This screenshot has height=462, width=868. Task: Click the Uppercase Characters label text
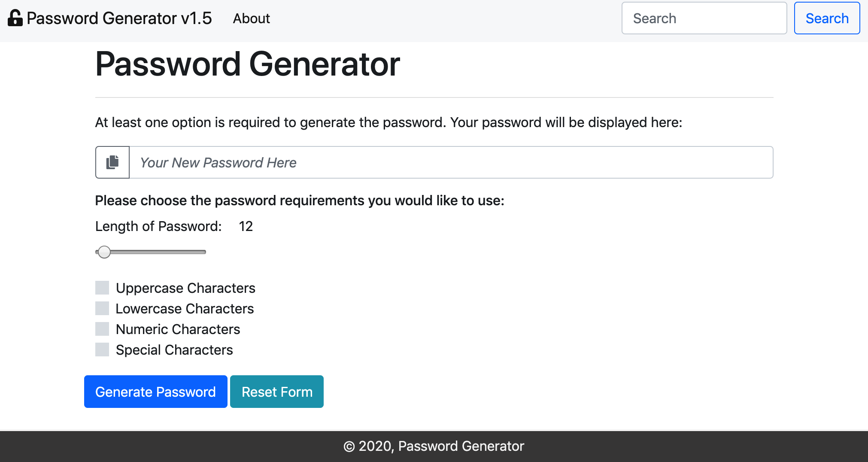click(x=185, y=288)
